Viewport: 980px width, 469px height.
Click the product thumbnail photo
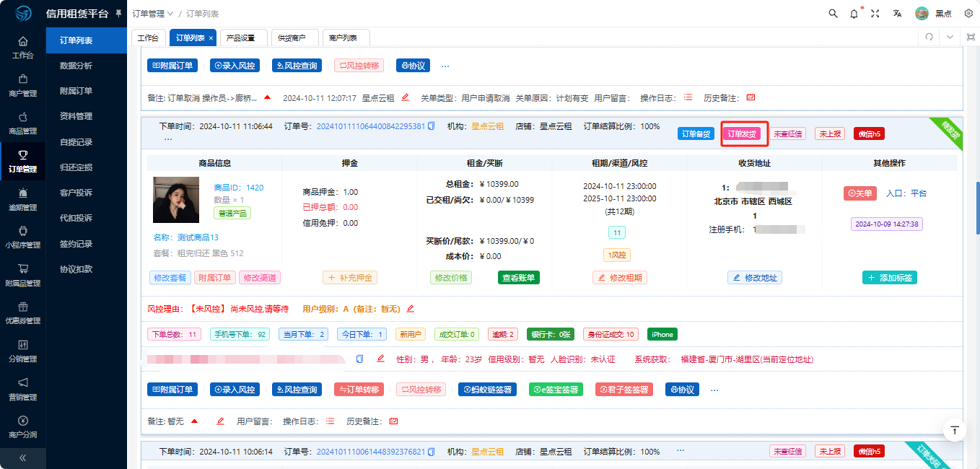click(176, 200)
